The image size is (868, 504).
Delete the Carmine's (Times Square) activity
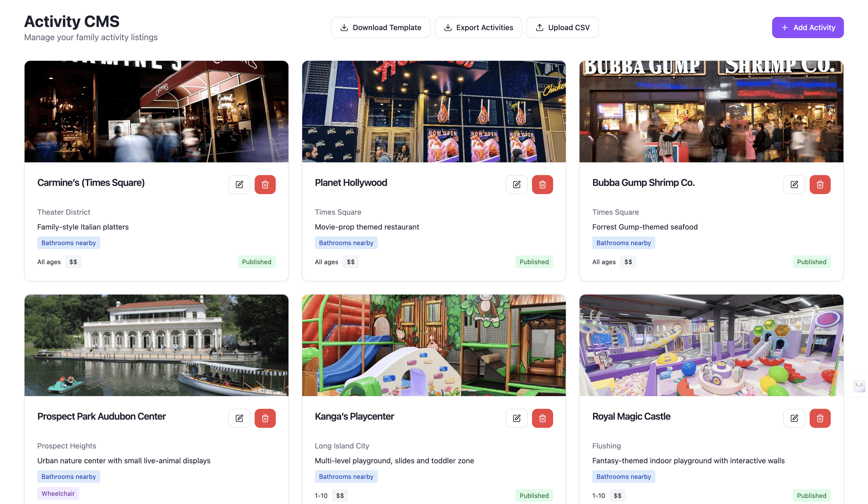coord(265,184)
